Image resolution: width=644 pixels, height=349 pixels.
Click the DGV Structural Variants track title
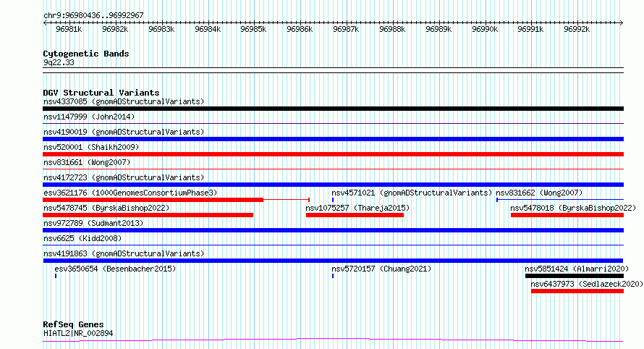[x=101, y=93]
